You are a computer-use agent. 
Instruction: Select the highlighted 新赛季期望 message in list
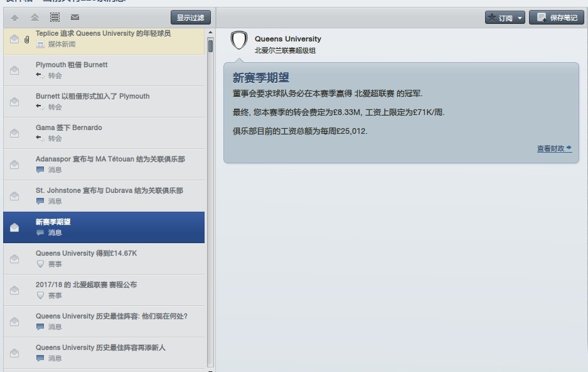point(104,227)
